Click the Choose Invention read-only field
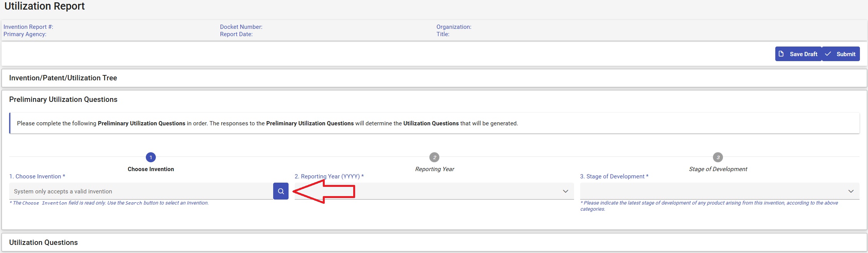The height and width of the screenshot is (253, 868). [x=141, y=191]
